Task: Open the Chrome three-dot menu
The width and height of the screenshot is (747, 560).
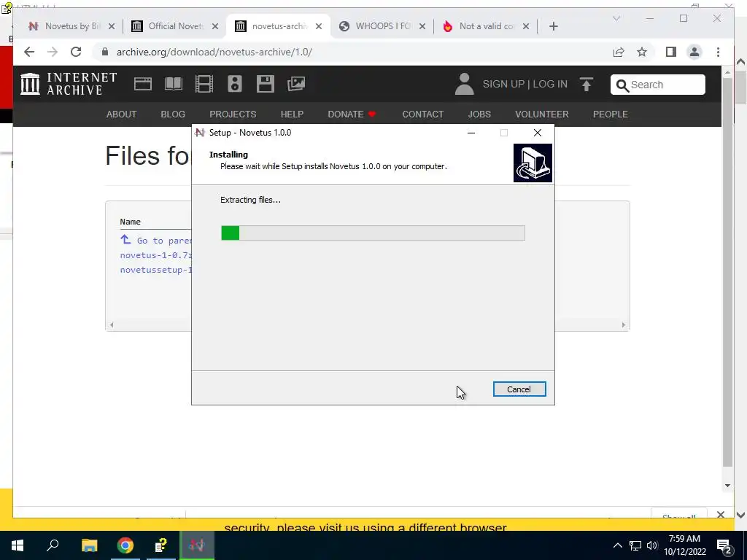Action: click(x=718, y=52)
